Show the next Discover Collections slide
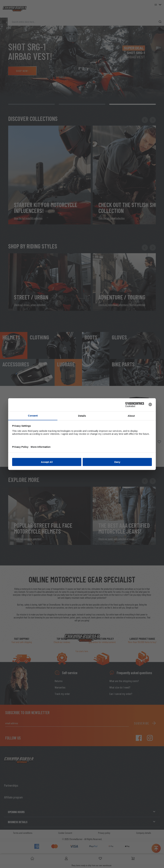Screen dimensions: 164x868 point(153,120)
